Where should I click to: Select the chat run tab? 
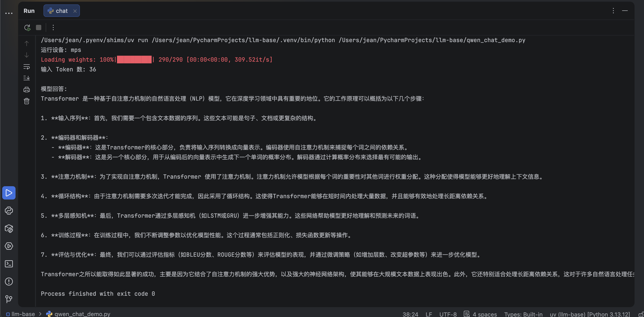61,11
